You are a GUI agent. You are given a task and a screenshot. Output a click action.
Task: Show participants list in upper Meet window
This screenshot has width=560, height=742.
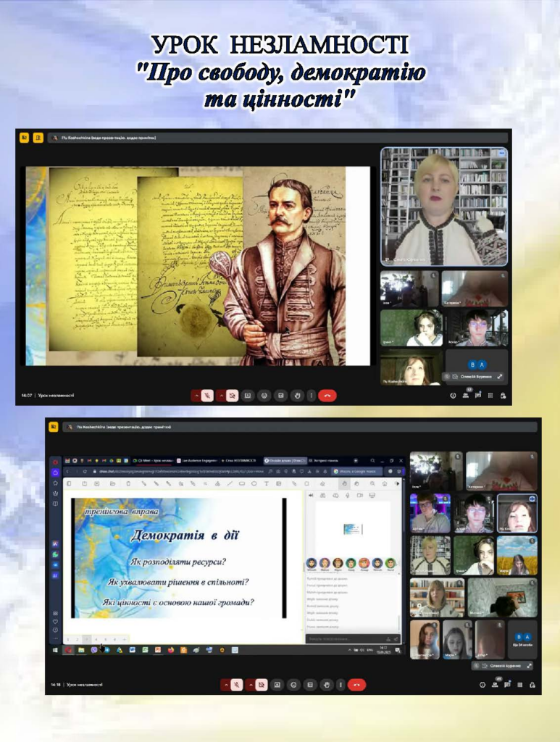coord(465,396)
